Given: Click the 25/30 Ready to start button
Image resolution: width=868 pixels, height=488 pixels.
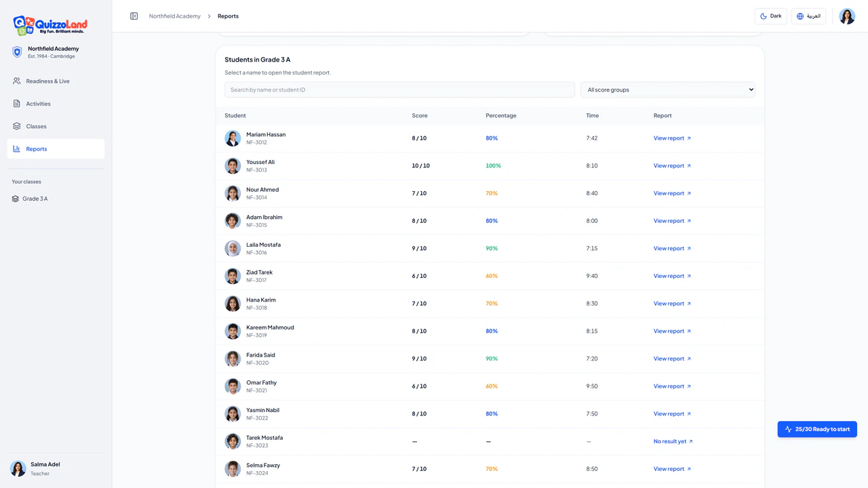Looking at the screenshot, I should point(817,429).
